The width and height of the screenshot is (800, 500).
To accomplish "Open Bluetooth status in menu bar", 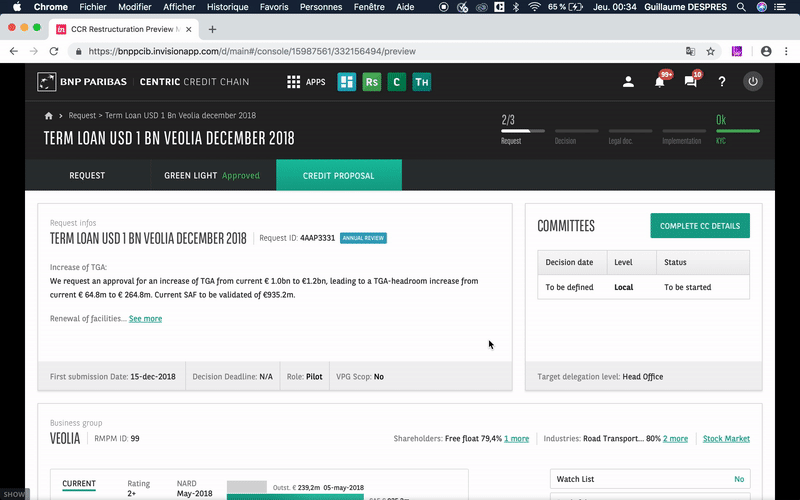I will 516,7.
